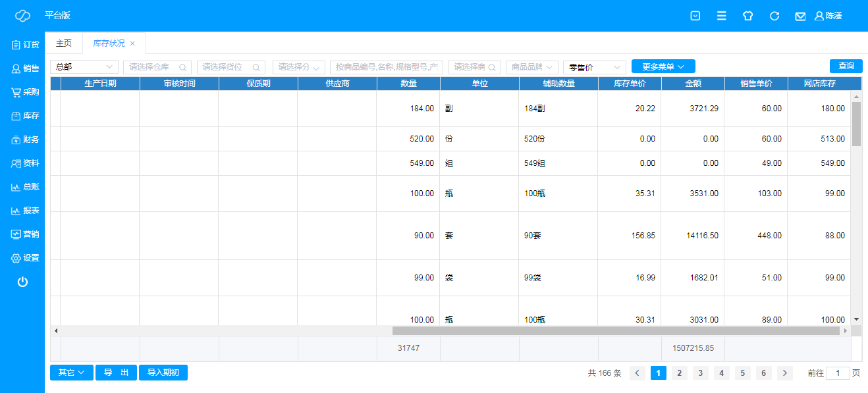Go to page 4
The height and width of the screenshot is (393, 868).
(x=722, y=373)
